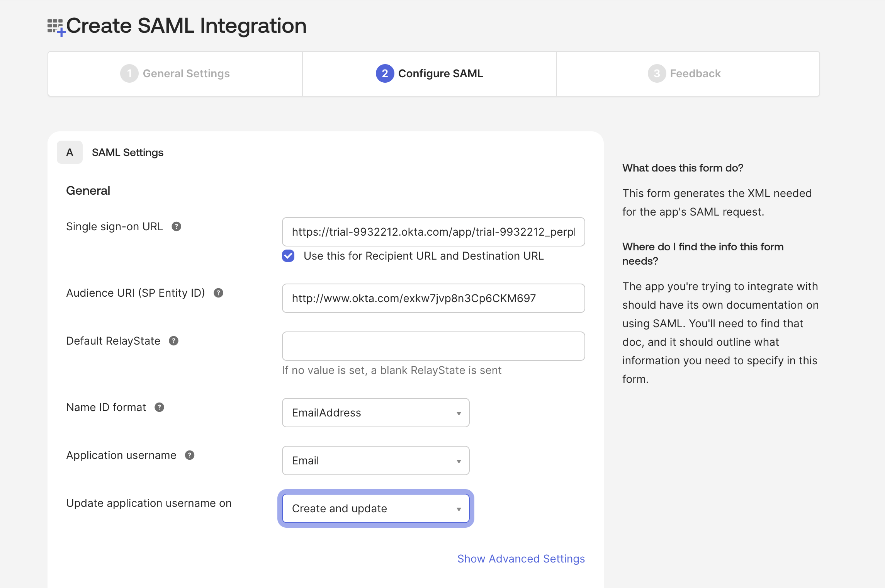Click step 2 circle icon for Configure SAML
This screenshot has width=885, height=588.
coord(385,73)
